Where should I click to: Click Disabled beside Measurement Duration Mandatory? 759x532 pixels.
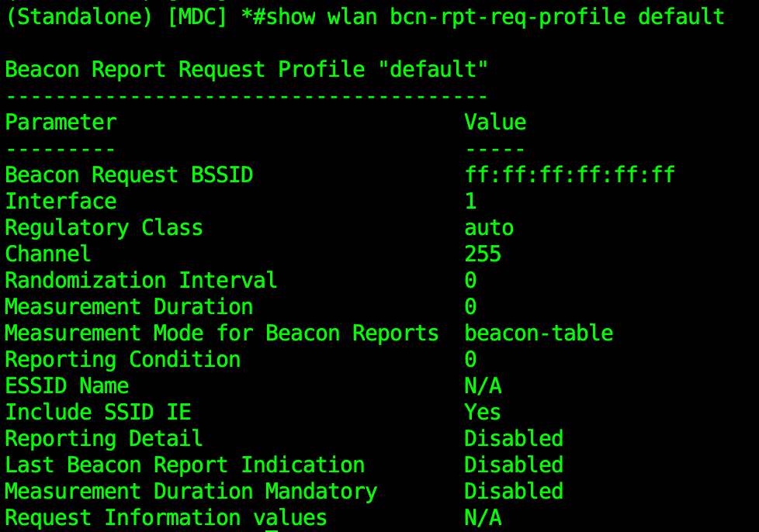[514, 492]
